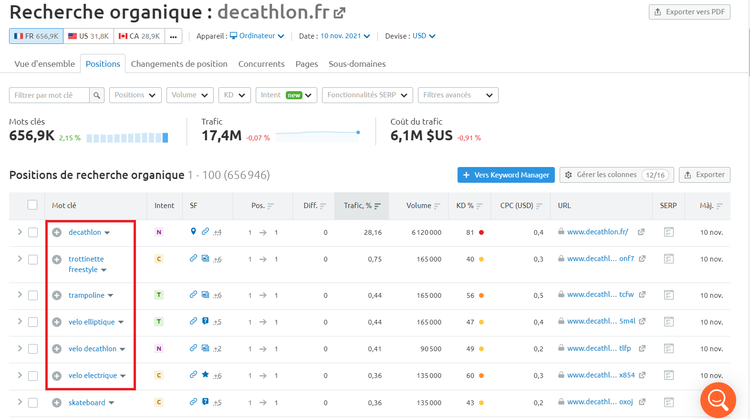Focus the Filtrer par mot clé field
This screenshot has width=750, height=419.
(49, 95)
